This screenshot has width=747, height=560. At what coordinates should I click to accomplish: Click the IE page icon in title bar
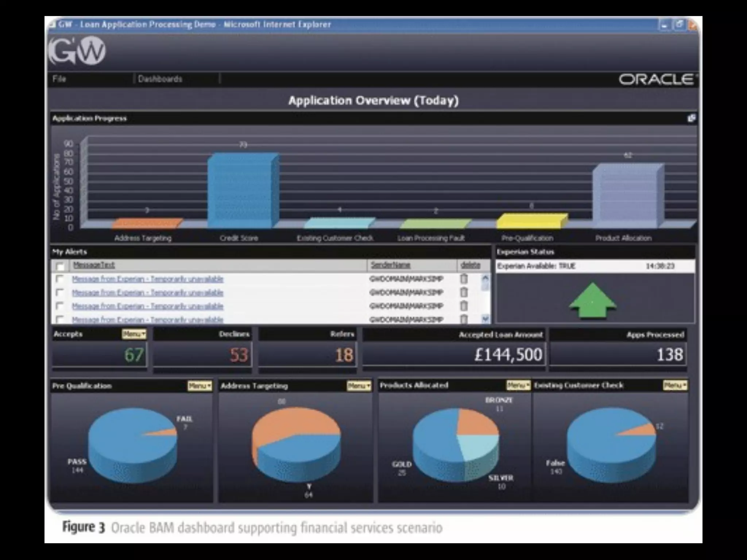[x=53, y=25]
